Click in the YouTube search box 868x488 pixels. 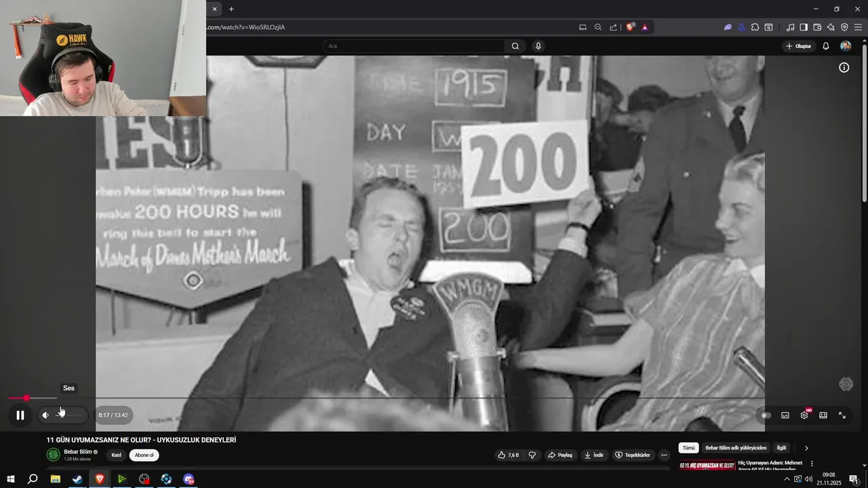[x=414, y=46]
